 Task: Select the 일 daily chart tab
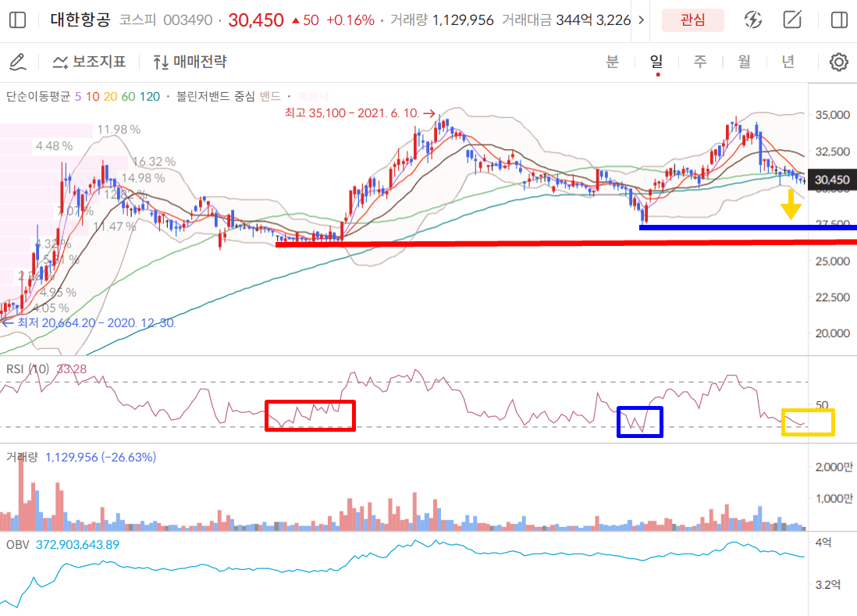click(x=657, y=62)
